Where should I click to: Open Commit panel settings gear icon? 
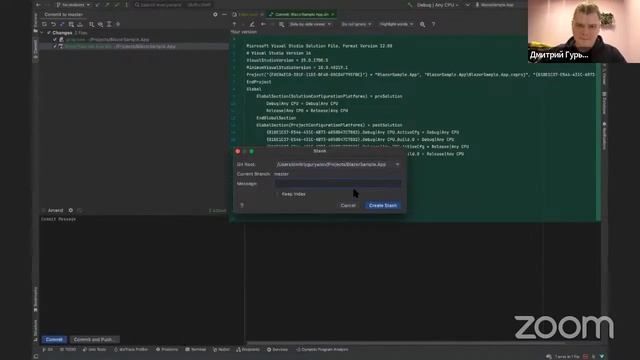coord(215,15)
